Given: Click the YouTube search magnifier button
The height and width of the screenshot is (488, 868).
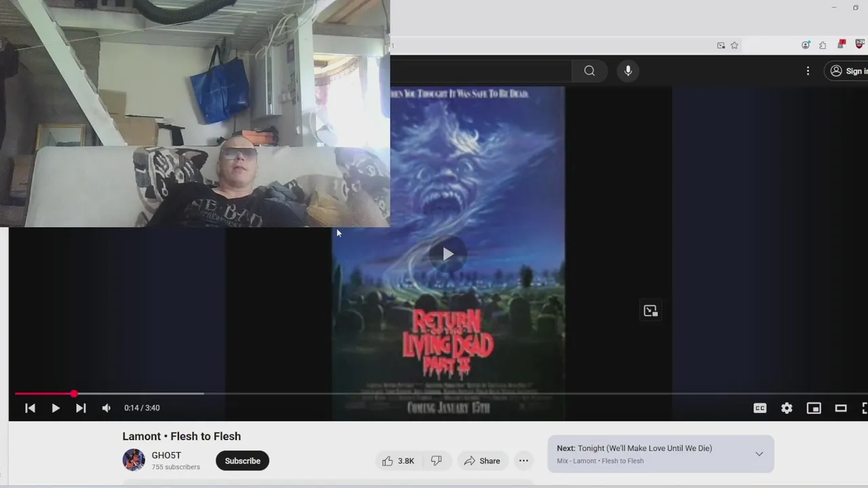Looking at the screenshot, I should pyautogui.click(x=589, y=70).
